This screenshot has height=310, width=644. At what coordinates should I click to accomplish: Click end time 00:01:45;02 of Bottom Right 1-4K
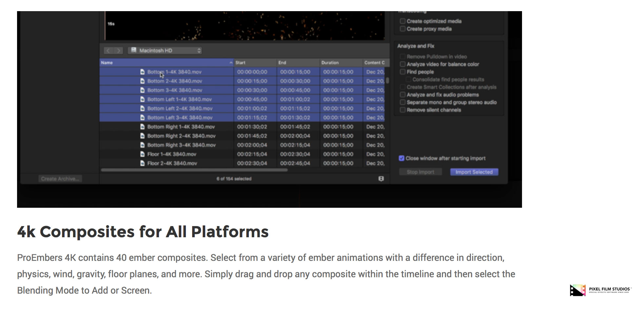point(295,126)
